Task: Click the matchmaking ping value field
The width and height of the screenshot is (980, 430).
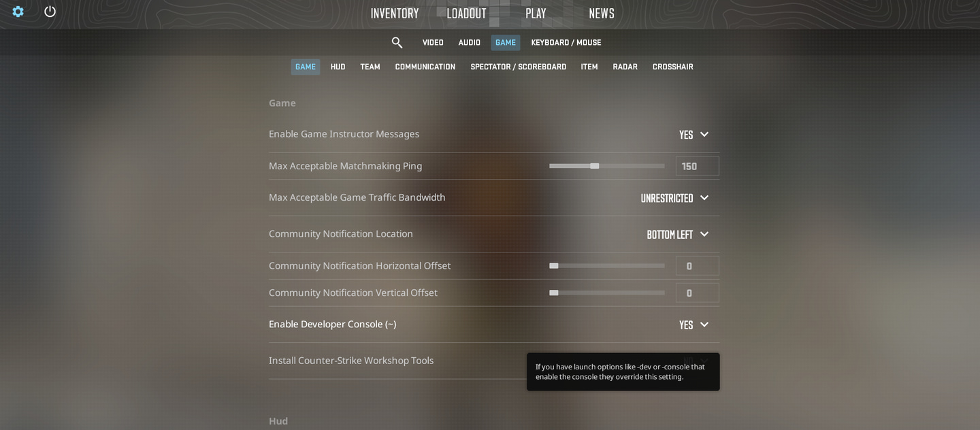Action: click(x=697, y=167)
